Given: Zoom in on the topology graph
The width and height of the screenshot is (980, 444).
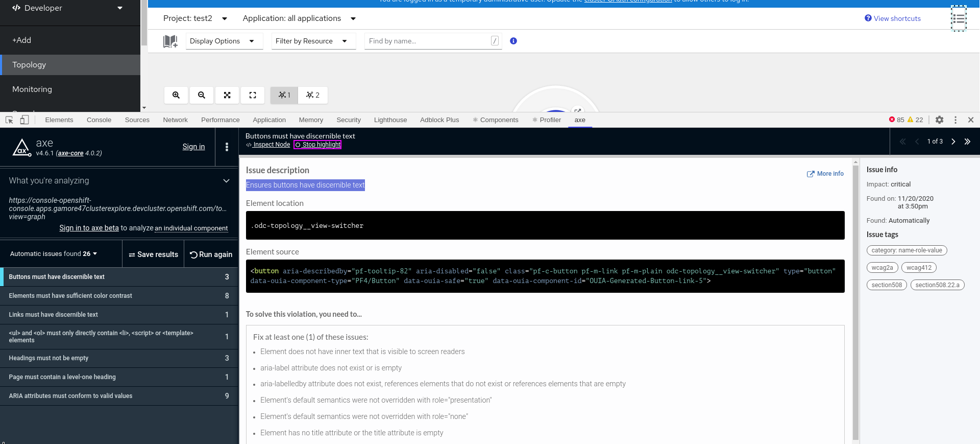Looking at the screenshot, I should [x=176, y=95].
